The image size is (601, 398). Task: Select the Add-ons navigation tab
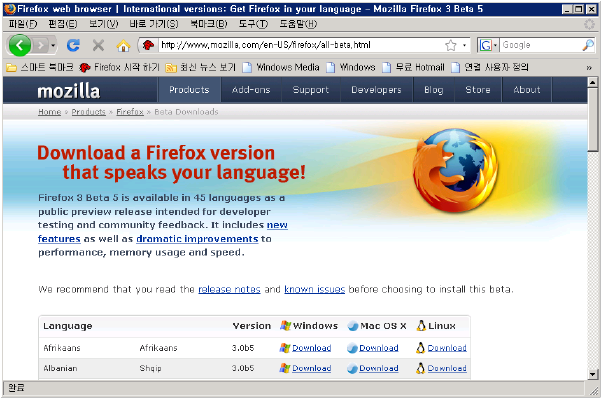click(251, 90)
